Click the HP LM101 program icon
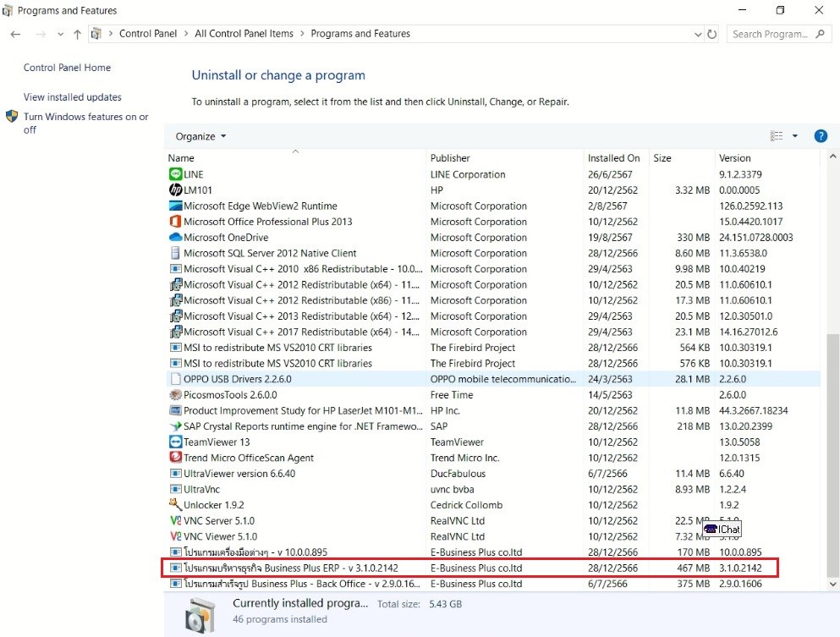Screen dimensions: 840x637 click(x=175, y=189)
